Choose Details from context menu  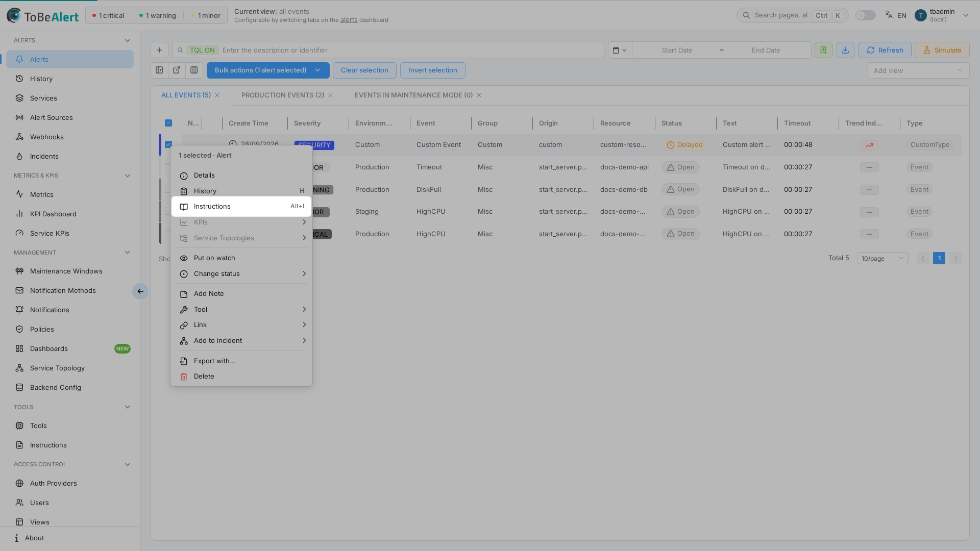241,176
